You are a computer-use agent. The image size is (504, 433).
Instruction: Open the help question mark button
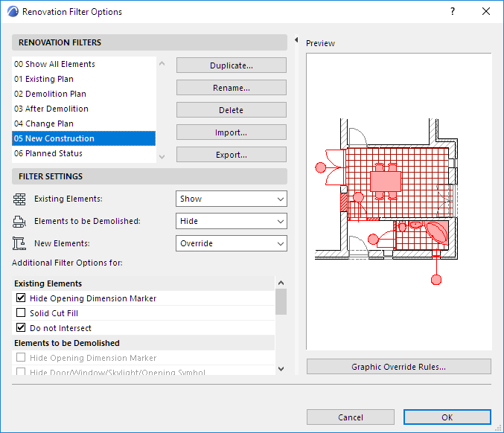coord(453,12)
